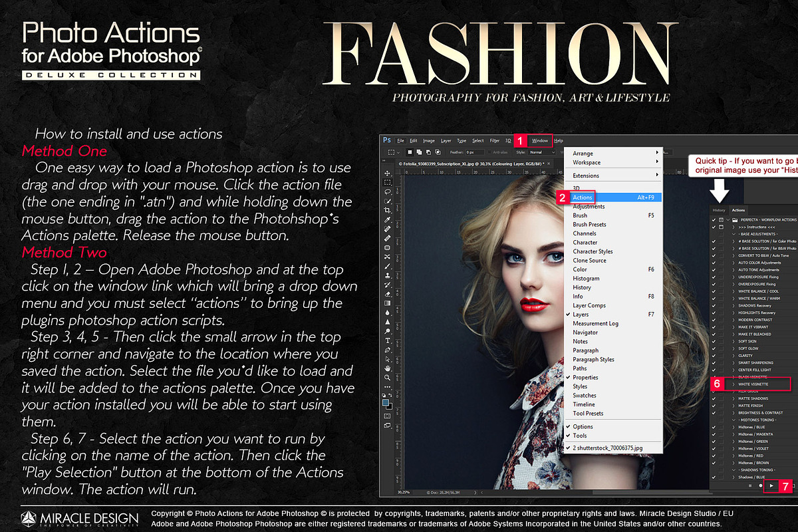798x532 pixels.
Task: Toggle checkmark for WHITE BALANCE / COOL
Action: (x=714, y=291)
